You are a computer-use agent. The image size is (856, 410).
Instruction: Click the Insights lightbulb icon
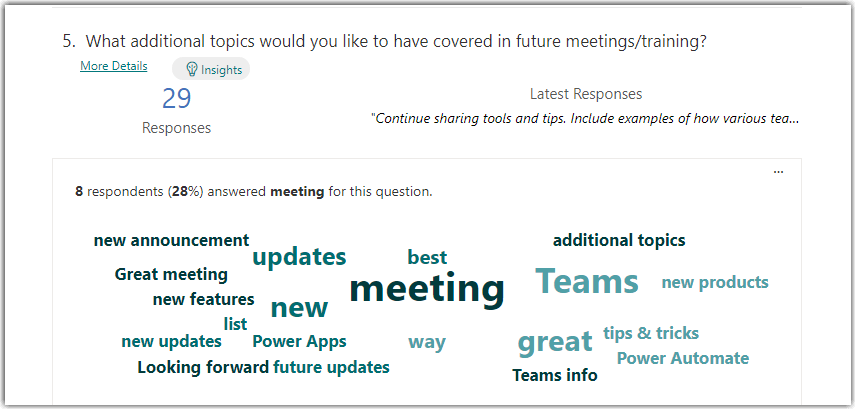(192, 69)
